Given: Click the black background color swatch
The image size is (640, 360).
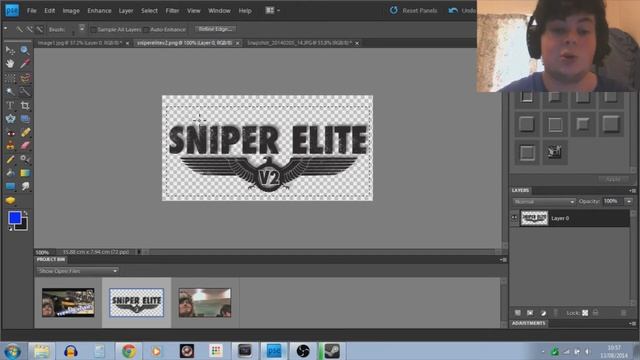Looking at the screenshot, I should coord(23,226).
